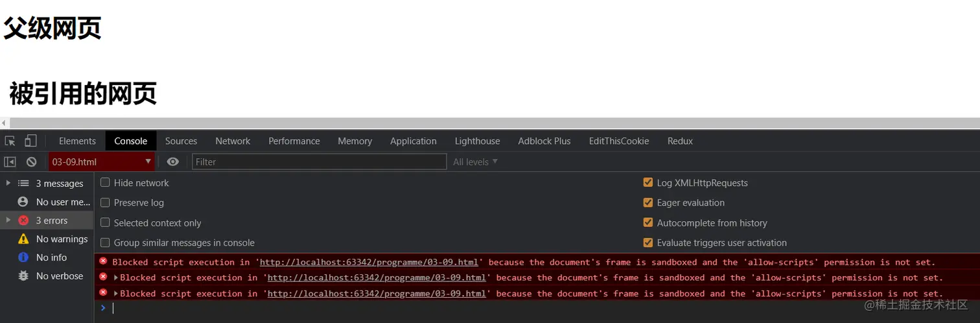
Task: Open the Redux tab
Action: pos(680,141)
